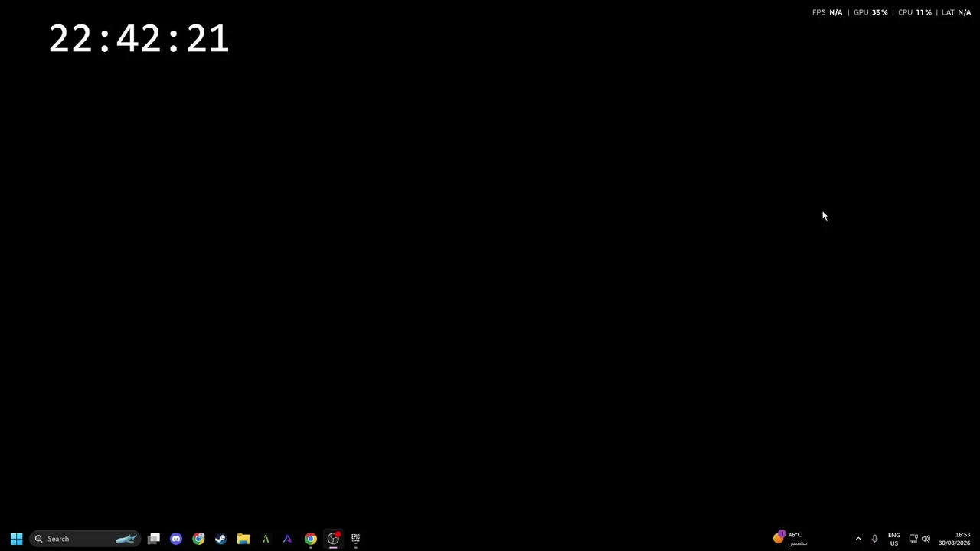Open the Windows Start menu
Image resolution: width=980 pixels, height=551 pixels.
[x=16, y=539]
